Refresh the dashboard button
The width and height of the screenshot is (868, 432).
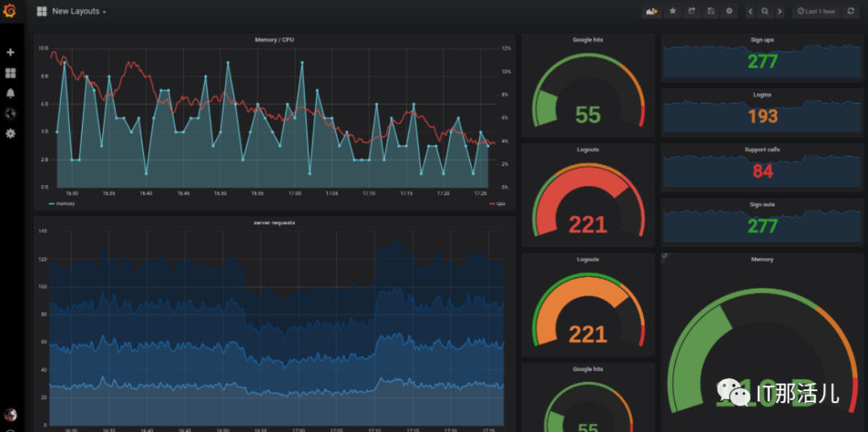pos(851,11)
